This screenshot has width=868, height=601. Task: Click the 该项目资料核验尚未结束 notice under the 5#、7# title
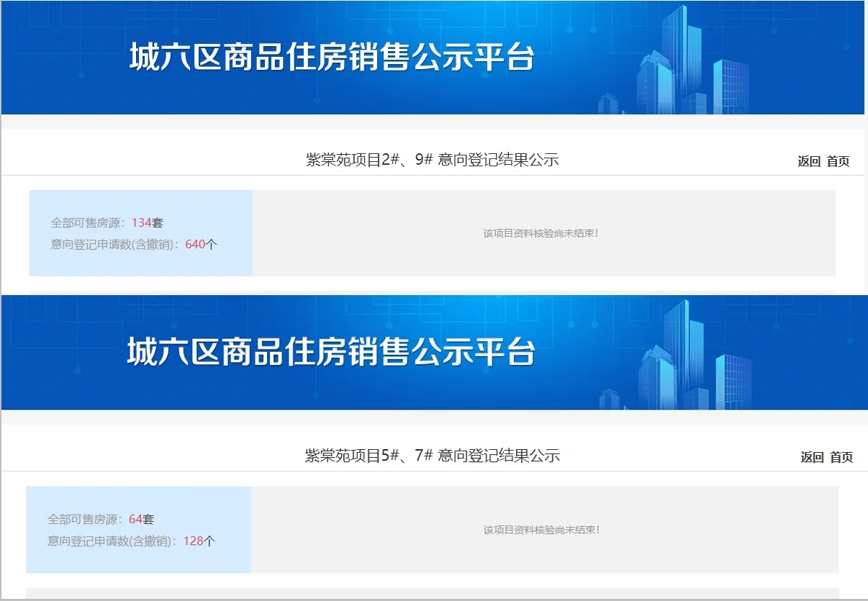pyautogui.click(x=541, y=530)
